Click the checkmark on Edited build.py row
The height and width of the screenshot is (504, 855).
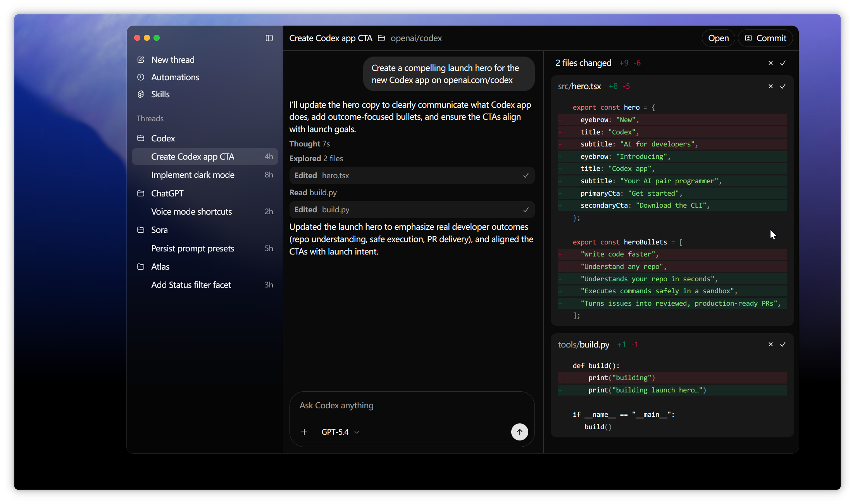point(526,210)
